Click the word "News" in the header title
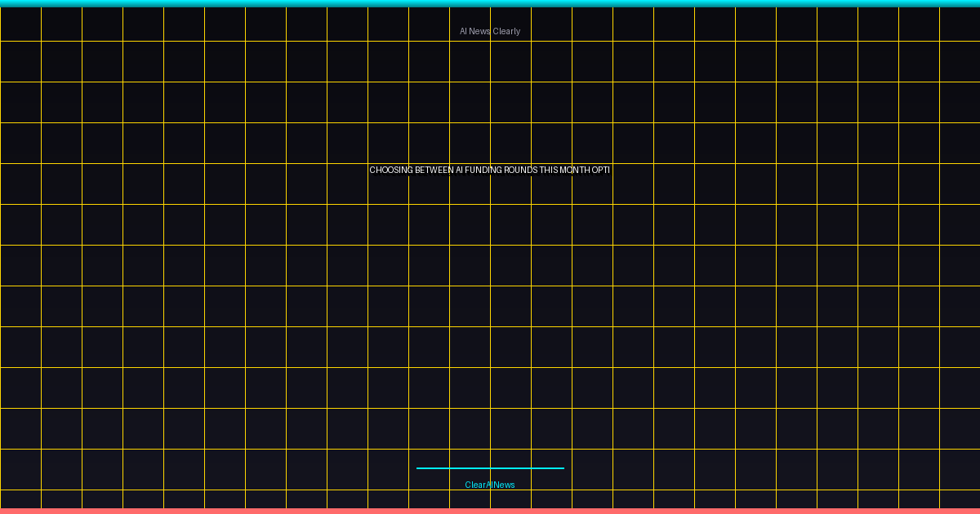 (479, 31)
